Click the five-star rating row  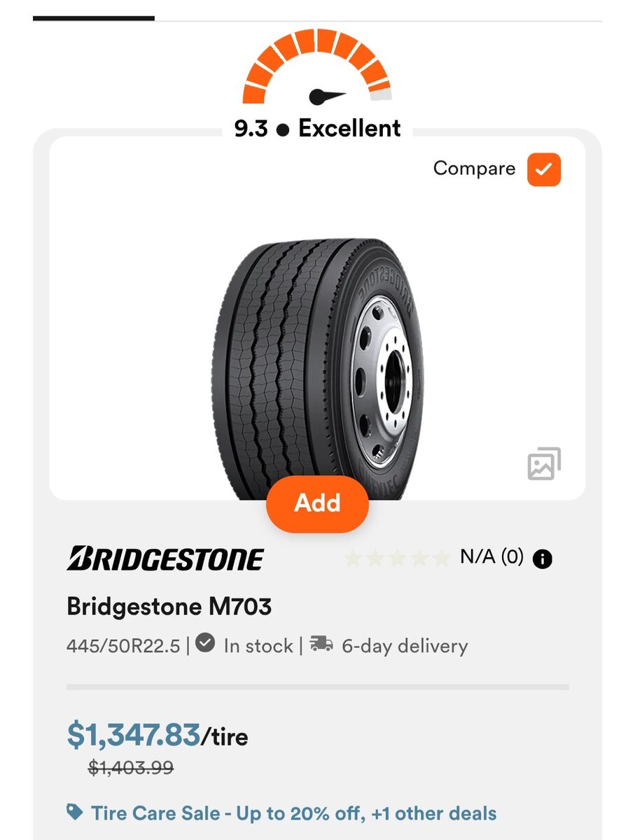pyautogui.click(x=397, y=559)
